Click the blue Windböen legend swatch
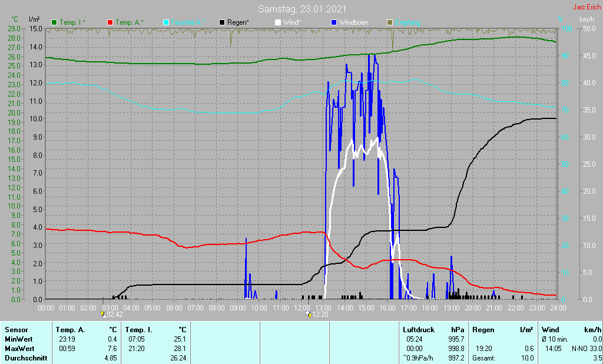Screen dimensions: 603x364 [x=334, y=22]
